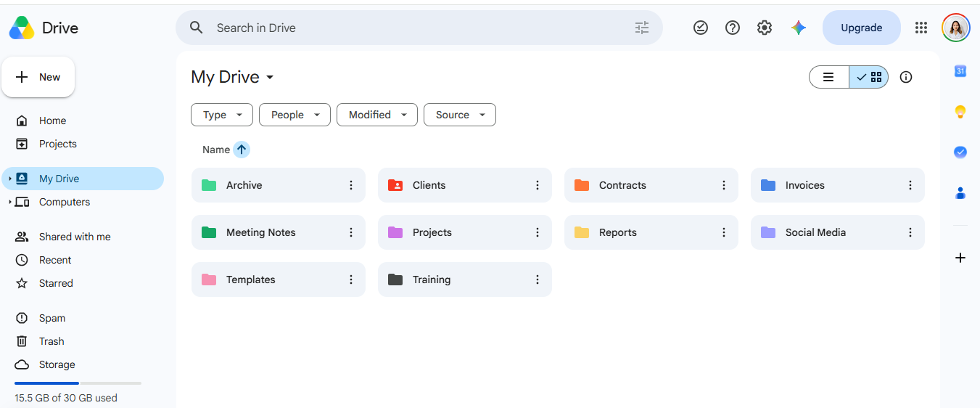Click the 15.5 GB of 30 GB used text

pos(66,398)
